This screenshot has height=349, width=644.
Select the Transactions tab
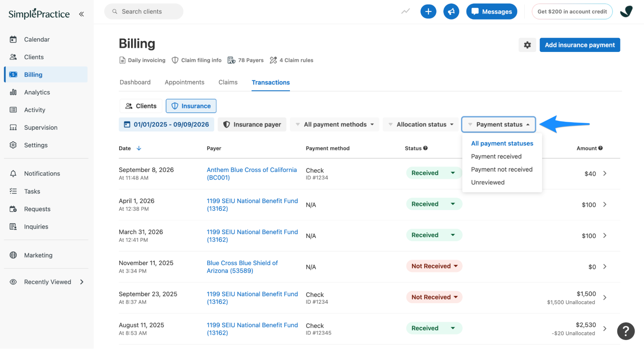tap(271, 83)
